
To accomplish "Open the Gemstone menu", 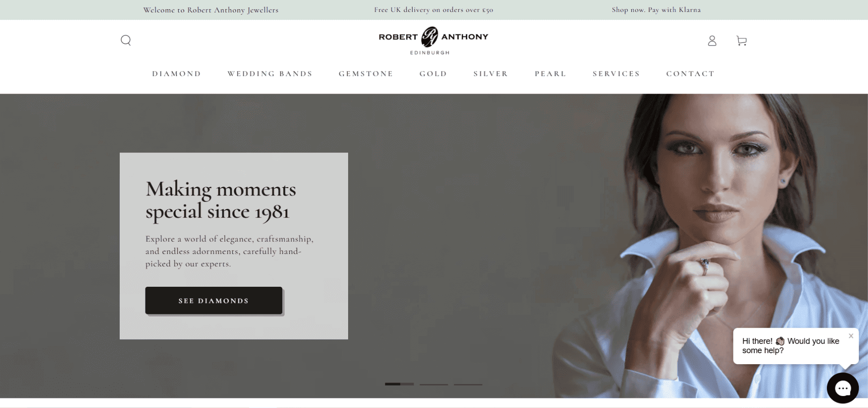I will click(x=366, y=74).
